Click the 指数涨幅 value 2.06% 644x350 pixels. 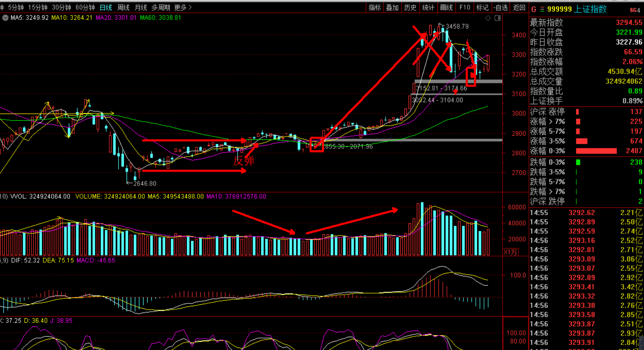tap(632, 62)
